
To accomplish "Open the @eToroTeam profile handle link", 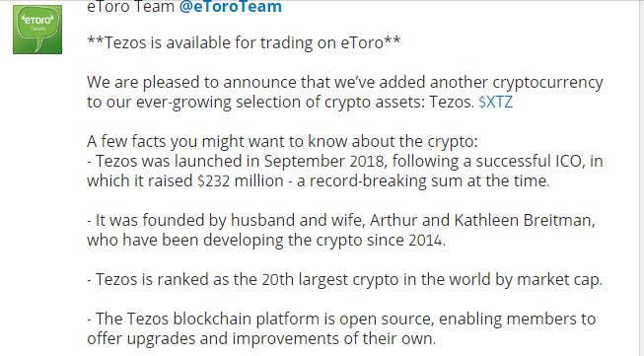I will 231,7.
